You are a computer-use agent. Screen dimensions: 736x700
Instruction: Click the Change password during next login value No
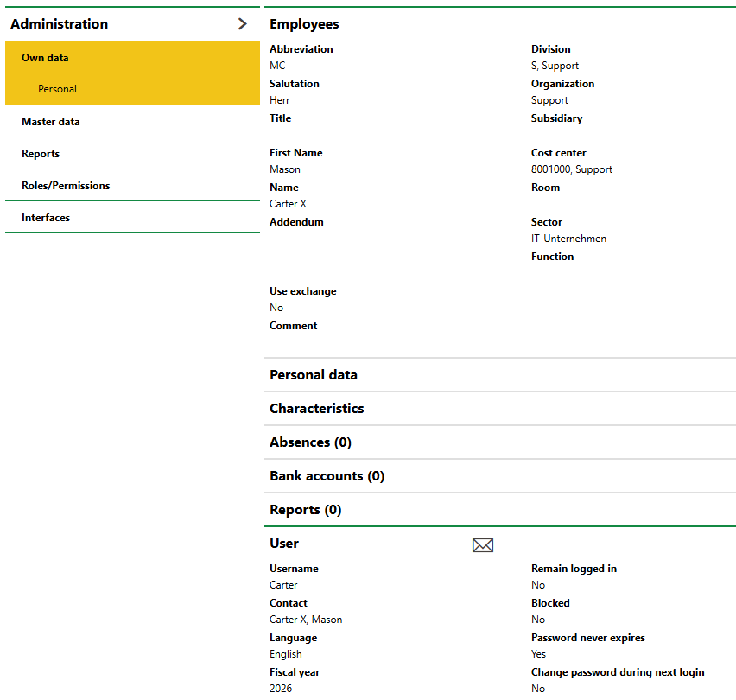538,689
